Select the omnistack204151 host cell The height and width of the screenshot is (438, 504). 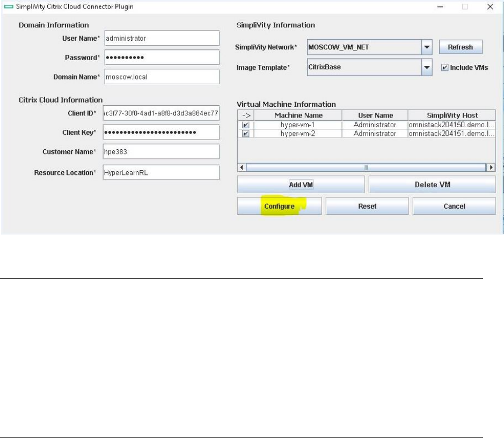451,133
